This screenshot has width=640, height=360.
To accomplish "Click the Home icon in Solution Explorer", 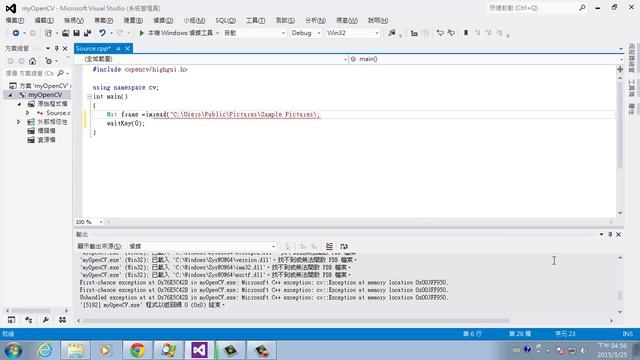I will click(32, 61).
